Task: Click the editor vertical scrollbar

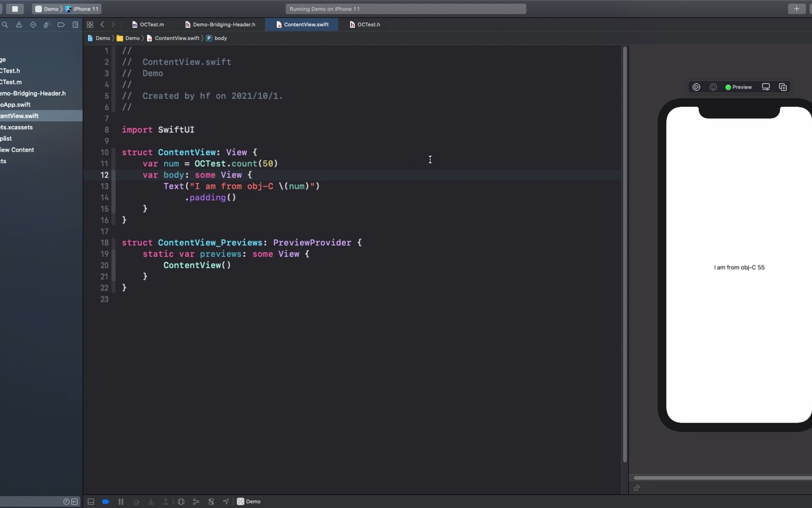Action: click(625, 255)
